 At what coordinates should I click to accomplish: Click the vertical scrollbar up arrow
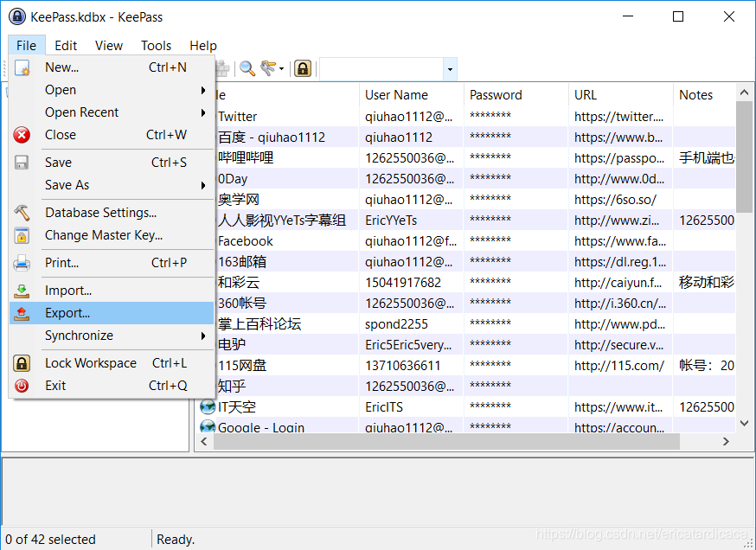[744, 93]
